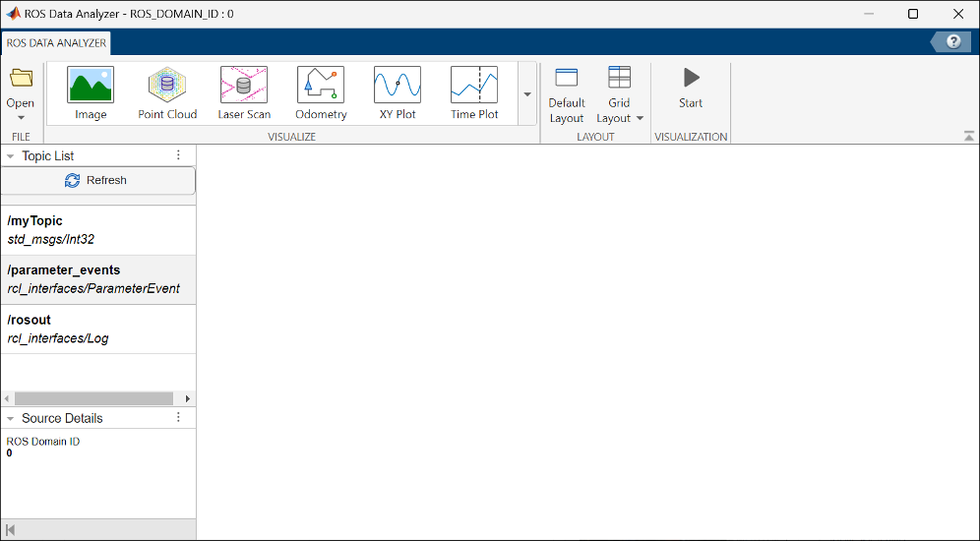Select the XY Plot visualizer

(398, 93)
